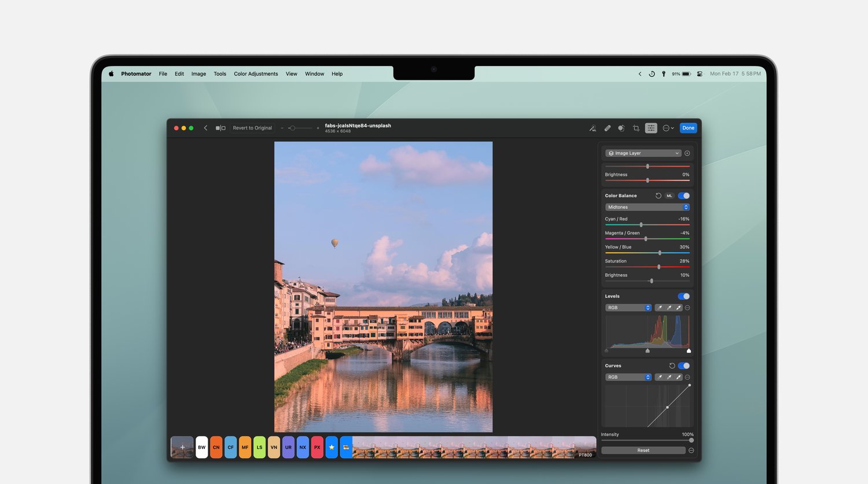Reset the Curves adjustment

[x=672, y=366]
